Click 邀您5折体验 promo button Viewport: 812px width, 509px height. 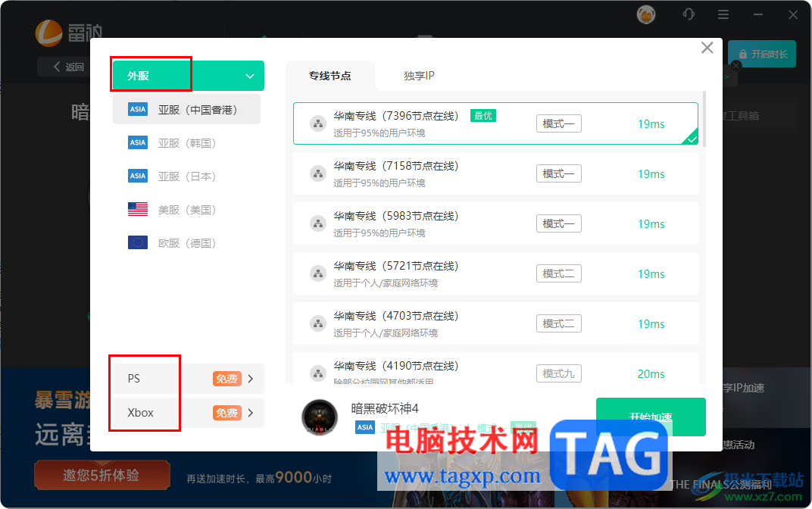102,475
